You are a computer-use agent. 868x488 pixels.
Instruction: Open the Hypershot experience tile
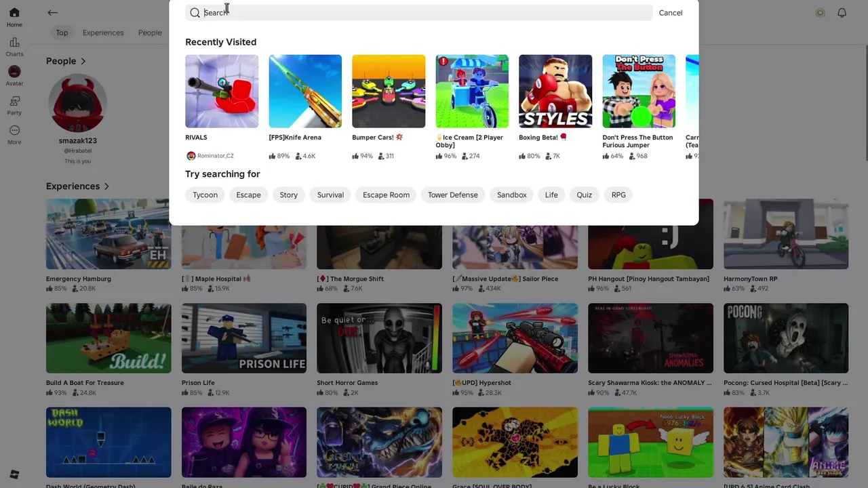click(x=515, y=338)
